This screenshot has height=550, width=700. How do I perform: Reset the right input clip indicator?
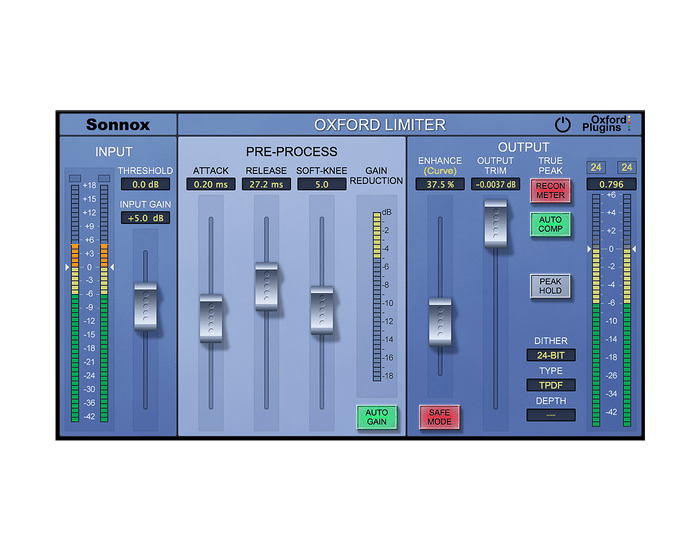coord(104,179)
